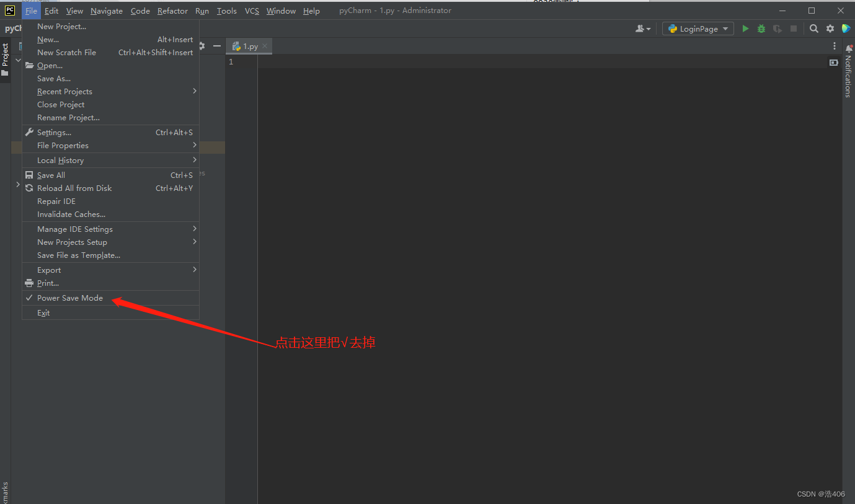Collapse the project tree root chevron
Image resolution: width=855 pixels, height=504 pixels.
[18, 60]
